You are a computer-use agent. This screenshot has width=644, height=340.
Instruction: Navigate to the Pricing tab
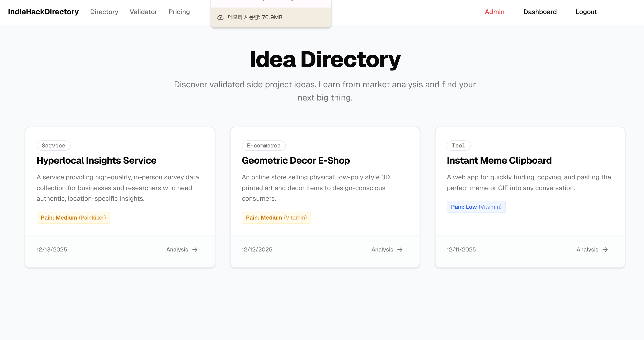point(179,12)
